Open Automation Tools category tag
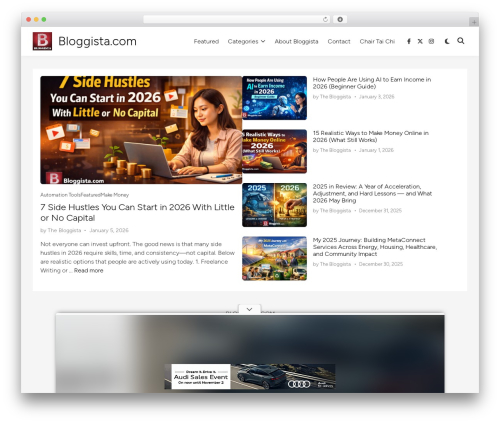500x423 pixels. pos(60,195)
